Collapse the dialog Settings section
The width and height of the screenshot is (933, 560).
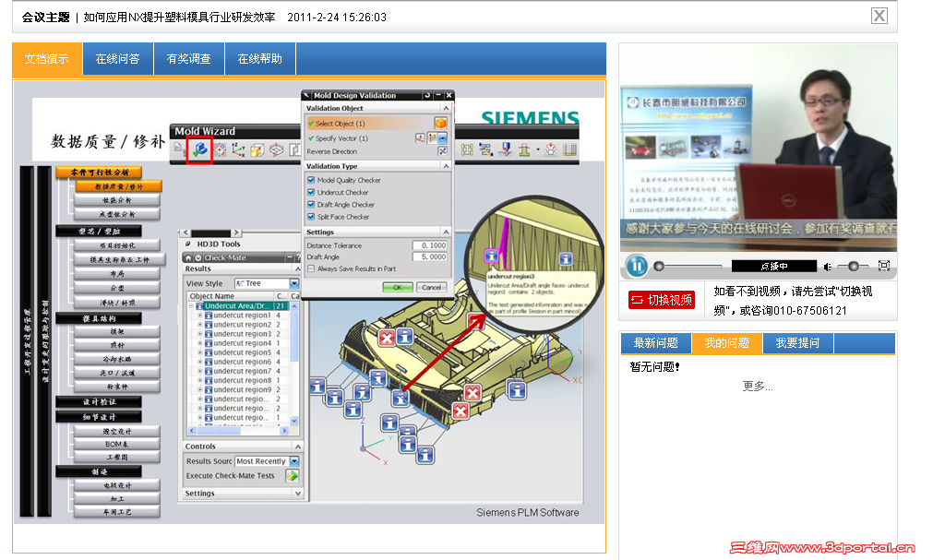point(446,232)
